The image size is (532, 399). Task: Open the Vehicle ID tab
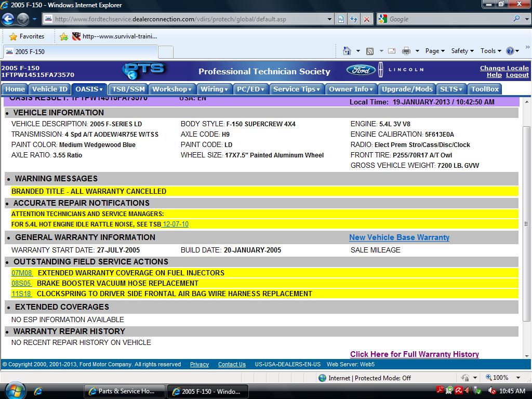click(x=49, y=89)
